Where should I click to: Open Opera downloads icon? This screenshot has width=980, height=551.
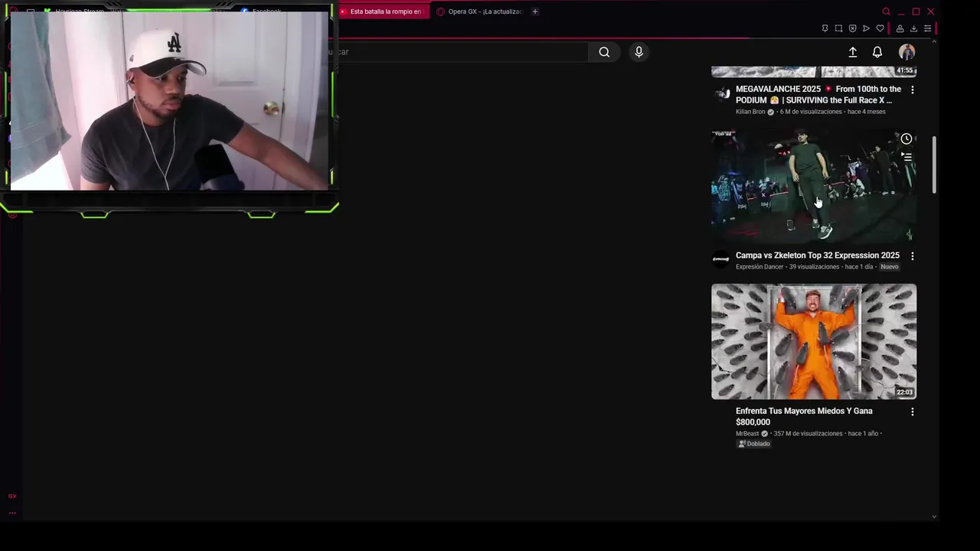(x=913, y=28)
